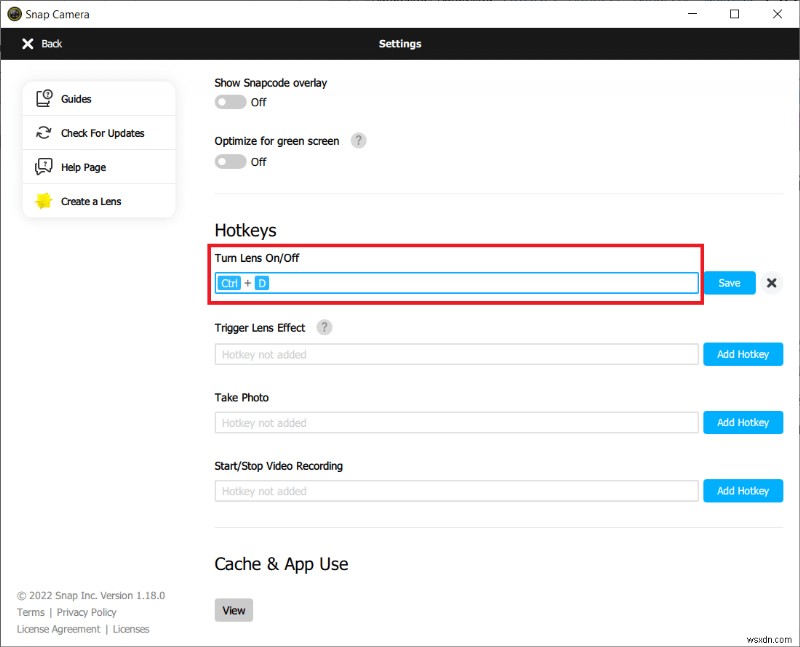Open the License Agreement link

59,629
